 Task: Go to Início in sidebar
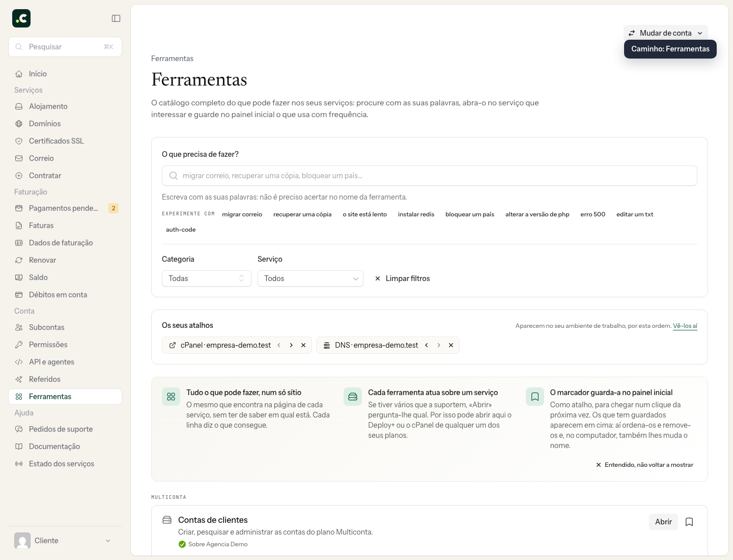(65, 74)
